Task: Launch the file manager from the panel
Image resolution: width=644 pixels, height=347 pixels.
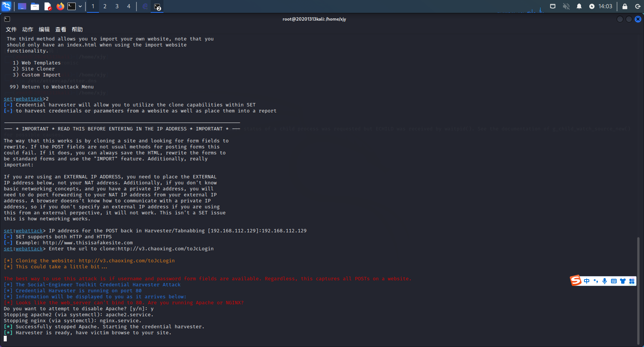Action: coord(35,6)
